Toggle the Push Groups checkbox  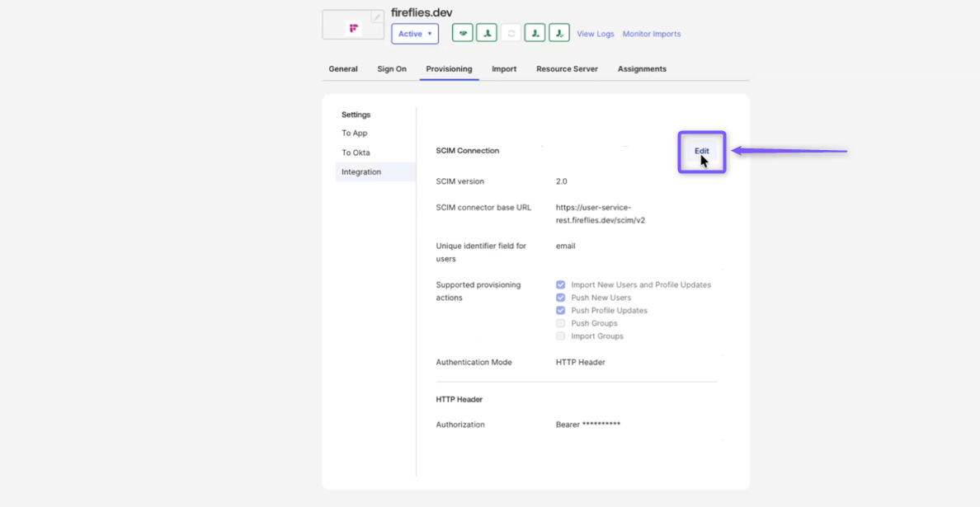coord(561,323)
